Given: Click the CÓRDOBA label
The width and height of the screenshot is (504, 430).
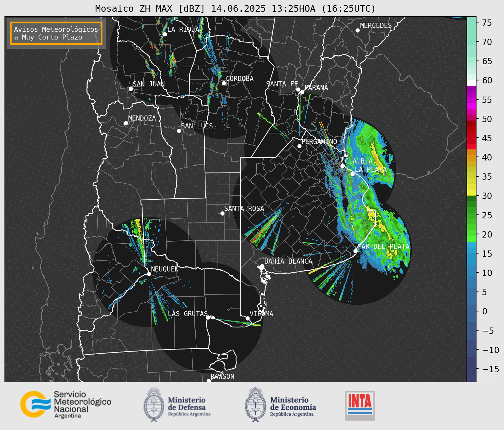Looking at the screenshot, I should tap(240, 79).
